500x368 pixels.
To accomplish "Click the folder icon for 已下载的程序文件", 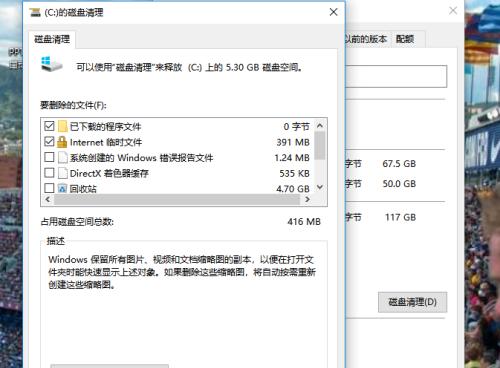I will point(62,126).
